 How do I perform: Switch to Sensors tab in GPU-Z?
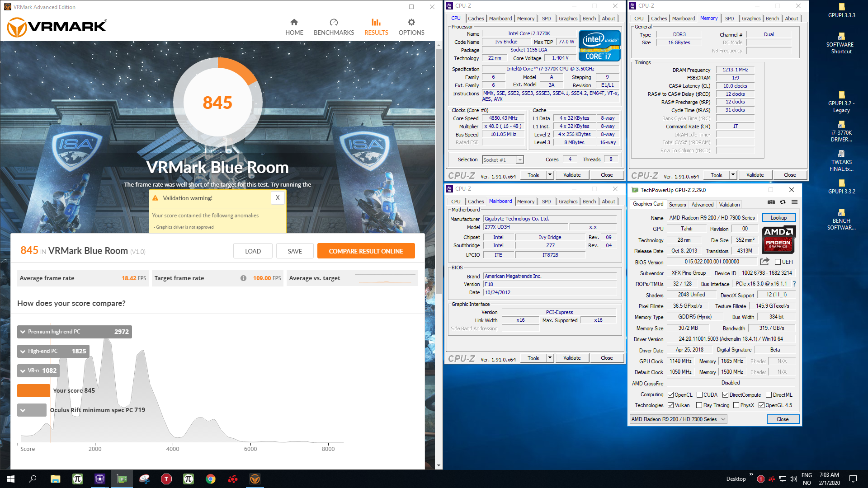click(x=677, y=205)
